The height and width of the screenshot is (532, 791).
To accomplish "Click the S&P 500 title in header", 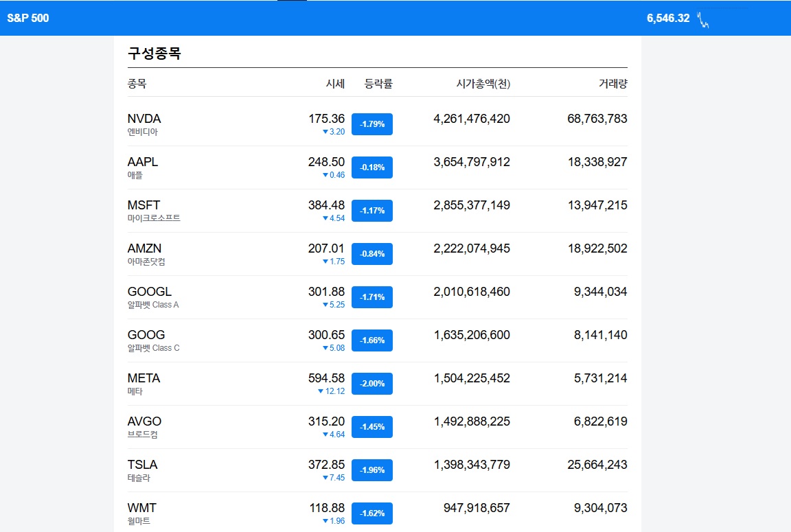I will click(27, 18).
